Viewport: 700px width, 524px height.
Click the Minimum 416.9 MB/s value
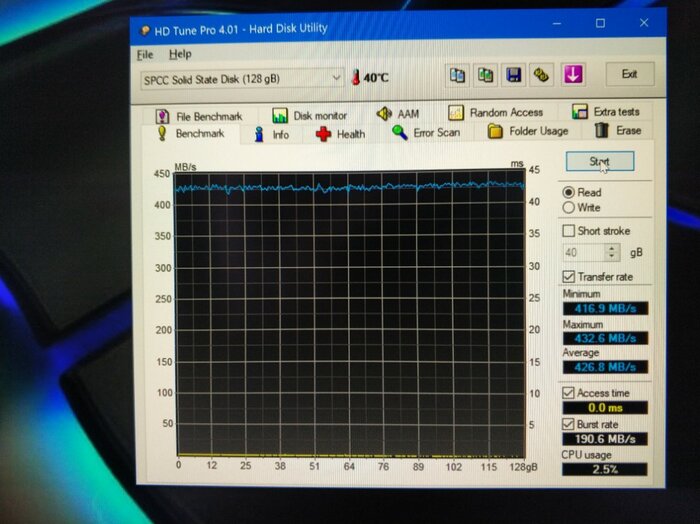point(605,308)
